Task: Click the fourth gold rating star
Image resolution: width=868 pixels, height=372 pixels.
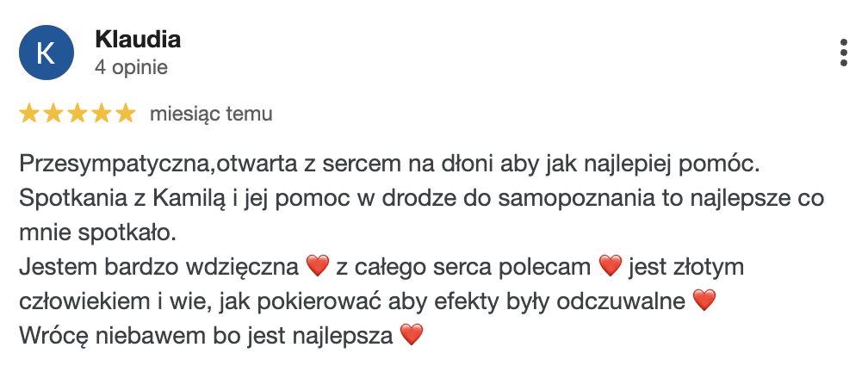Action: [x=102, y=114]
